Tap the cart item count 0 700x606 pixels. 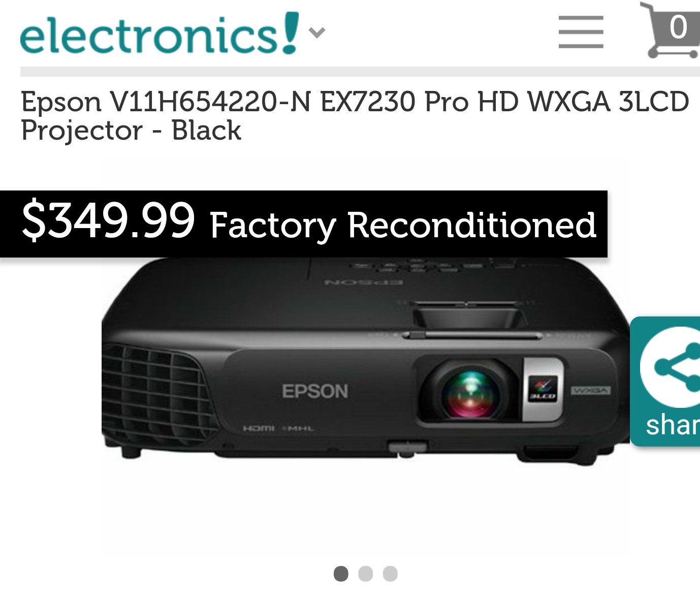[678, 27]
